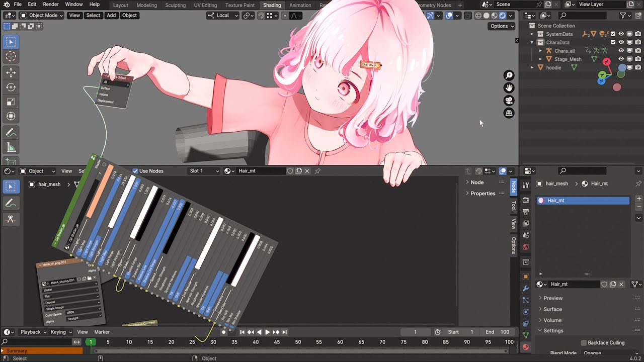Select the Links Cut tool in the node editor

coord(11,219)
